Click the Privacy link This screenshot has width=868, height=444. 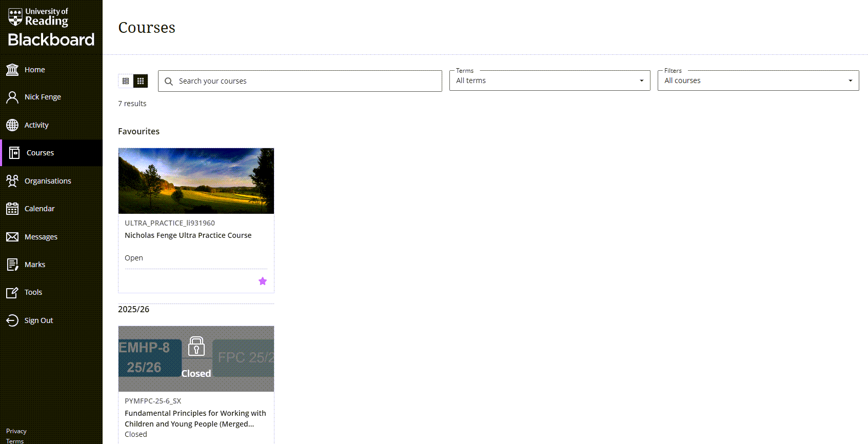(x=16, y=431)
